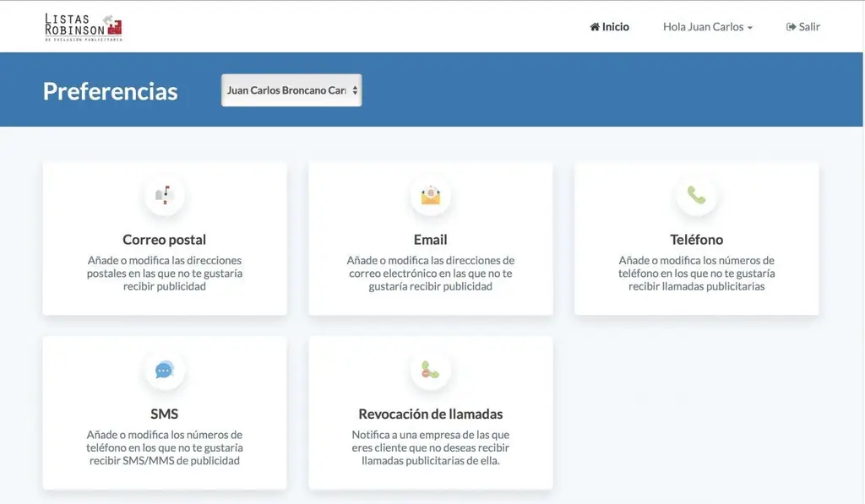Open the Listas Robinson logo
The width and height of the screenshot is (865, 504).
click(x=82, y=25)
